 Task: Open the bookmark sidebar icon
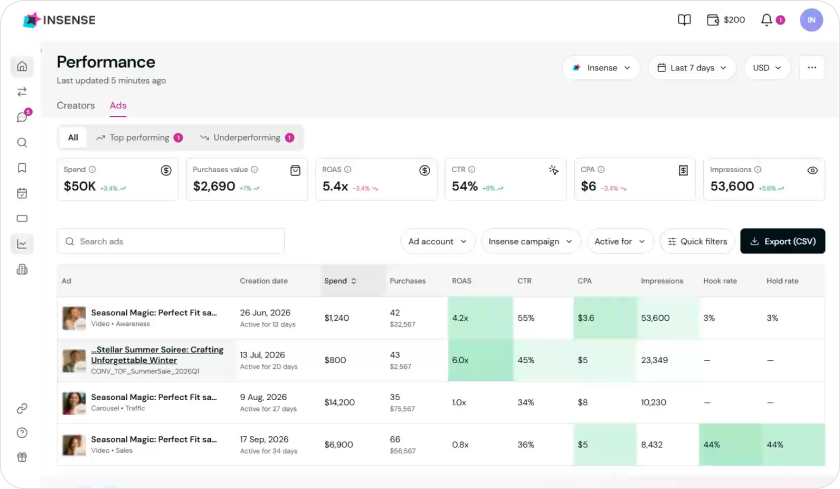click(22, 168)
